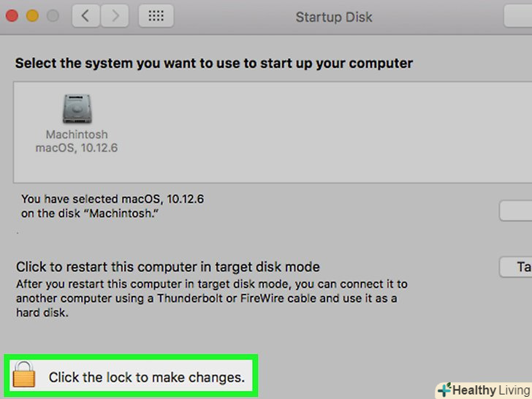The height and width of the screenshot is (399, 532).
Task: Go forward with the right chevron button
Action: [113, 16]
